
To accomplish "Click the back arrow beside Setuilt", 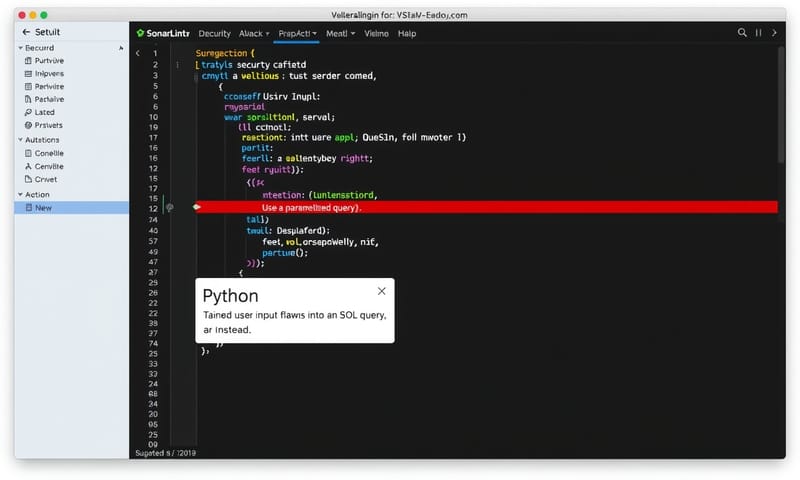I will pos(26,32).
